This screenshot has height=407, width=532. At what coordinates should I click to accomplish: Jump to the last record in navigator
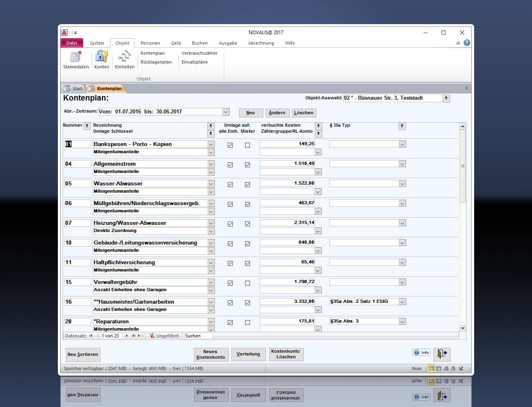134,336
